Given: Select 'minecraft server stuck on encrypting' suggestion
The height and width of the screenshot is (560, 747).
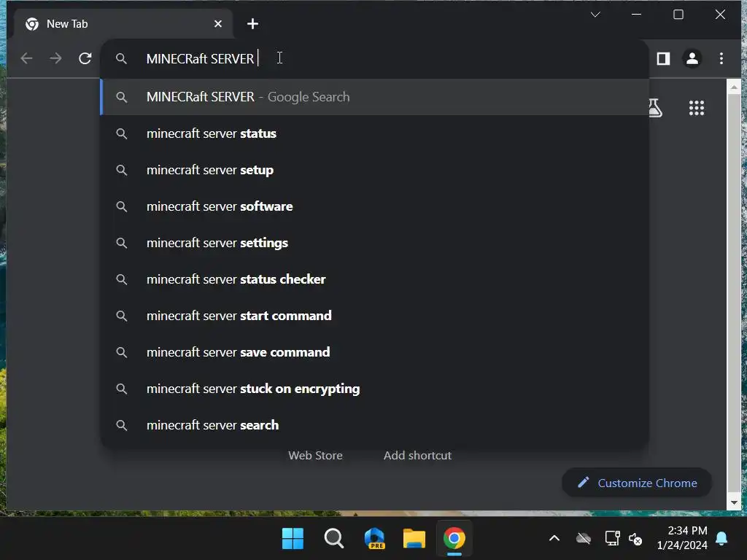Looking at the screenshot, I should [x=374, y=389].
